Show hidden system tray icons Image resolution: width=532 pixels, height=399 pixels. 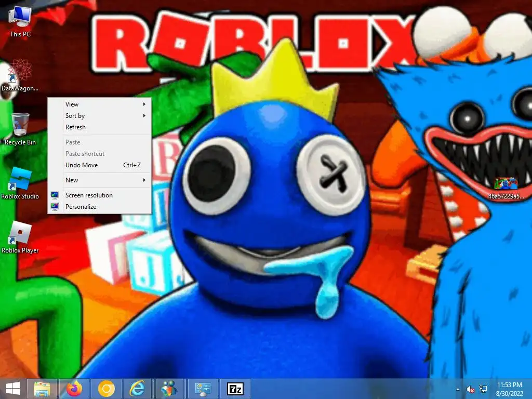point(458,389)
